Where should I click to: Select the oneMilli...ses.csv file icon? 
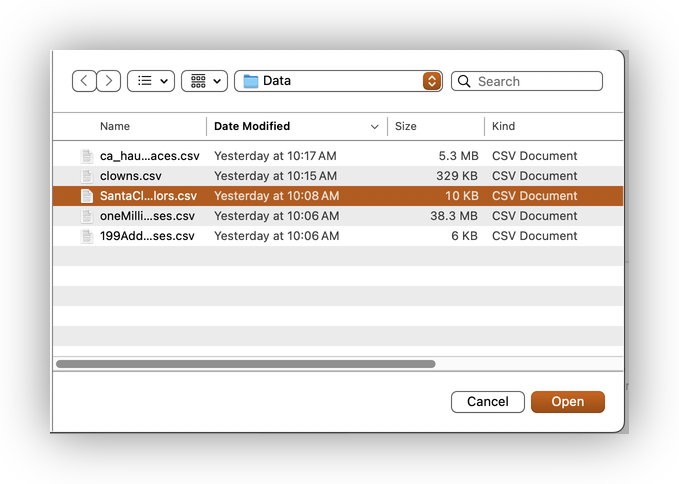87,216
